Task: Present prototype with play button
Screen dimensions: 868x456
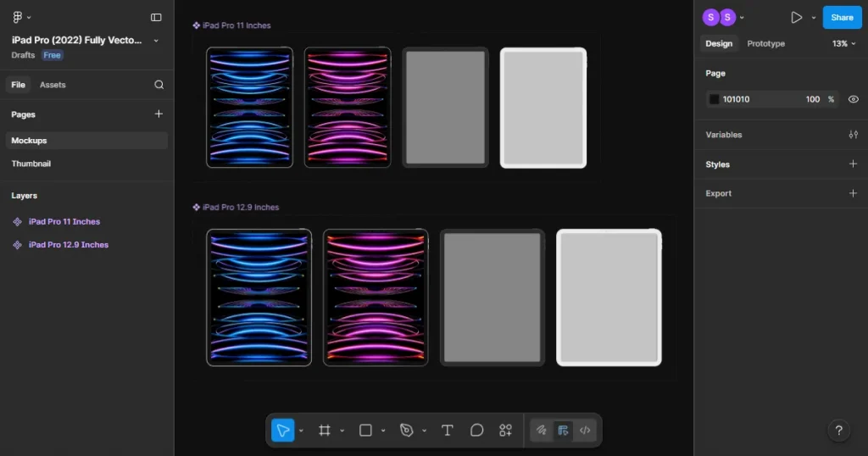Action: click(x=796, y=17)
